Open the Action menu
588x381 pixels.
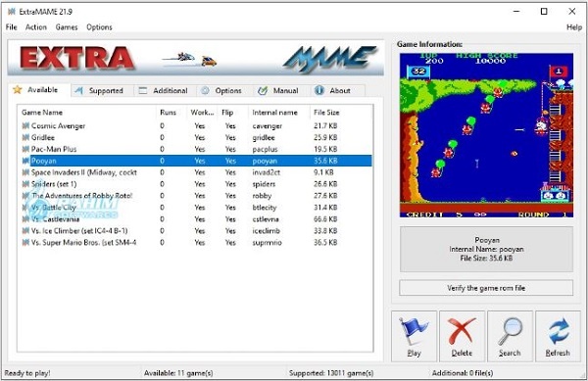[36, 27]
